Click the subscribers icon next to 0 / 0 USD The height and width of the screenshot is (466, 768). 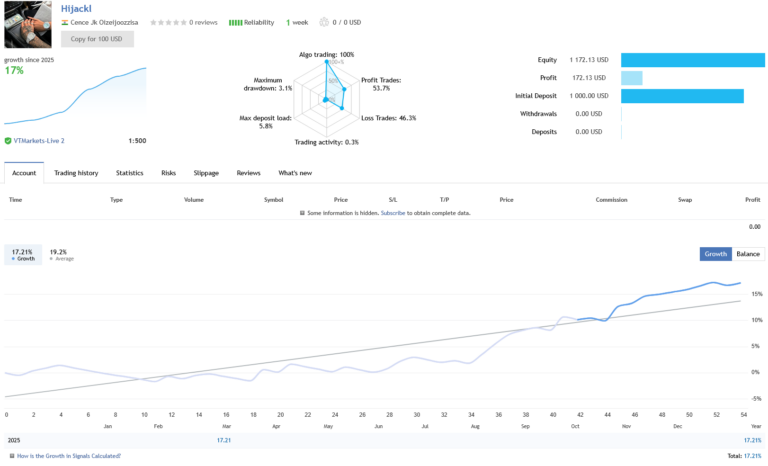coord(324,23)
